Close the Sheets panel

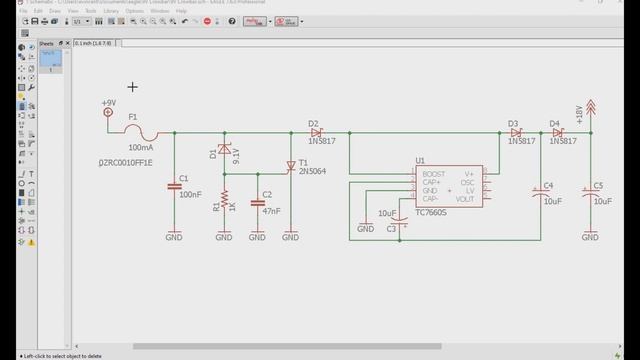(x=68, y=43)
